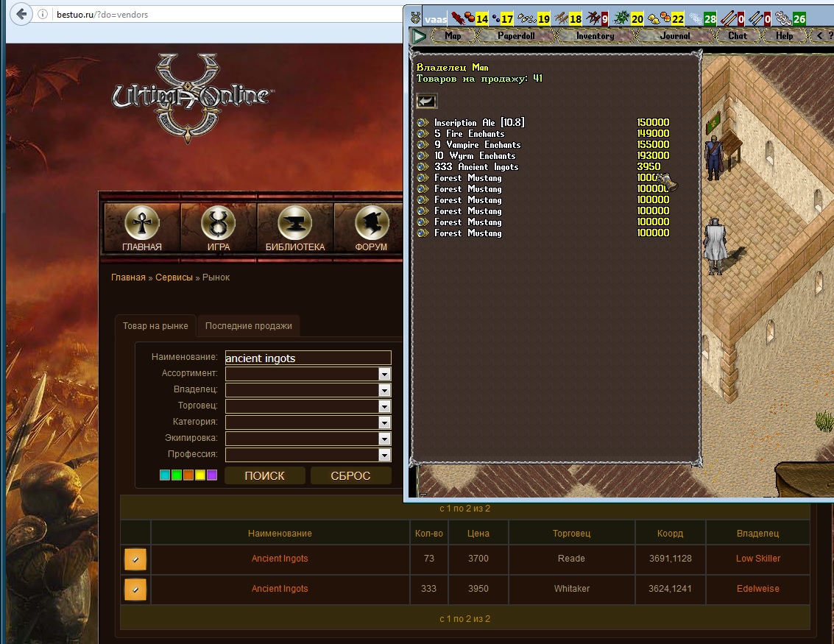This screenshot has height=644, width=834.
Task: Click the blue-tipped sticks counter showing 0
Action: 760,19
